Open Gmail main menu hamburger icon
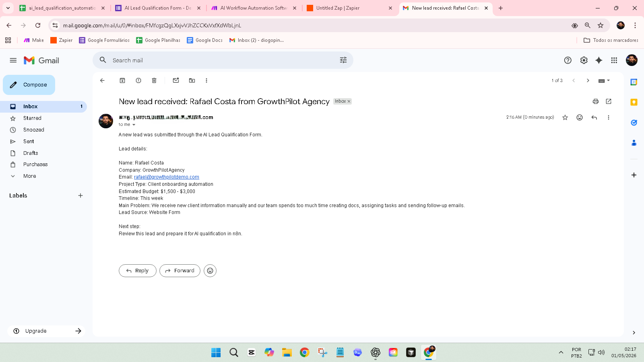This screenshot has height=362, width=644. tap(13, 60)
